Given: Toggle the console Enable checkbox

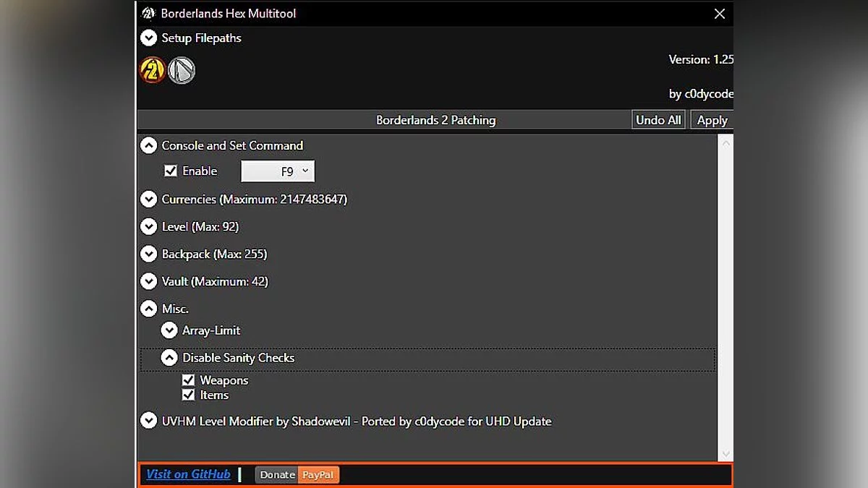Looking at the screenshot, I should (x=171, y=171).
